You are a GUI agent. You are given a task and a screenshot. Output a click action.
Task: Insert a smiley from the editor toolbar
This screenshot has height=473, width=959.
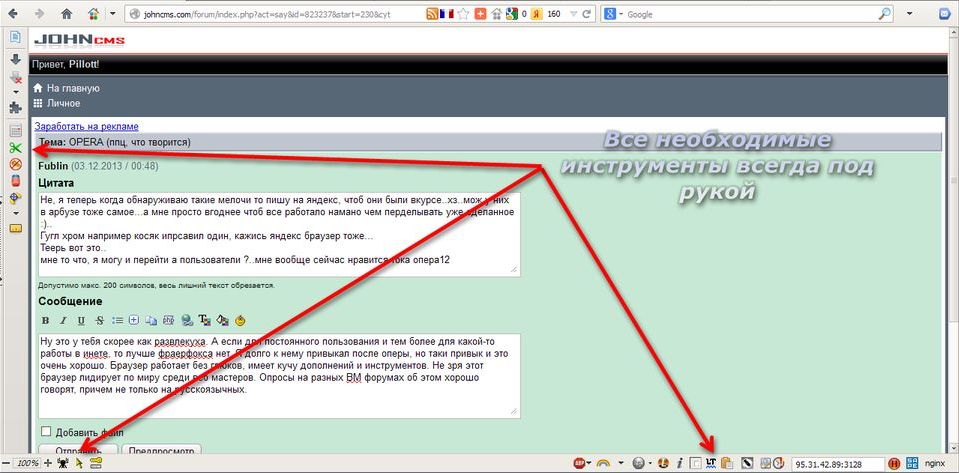240,320
